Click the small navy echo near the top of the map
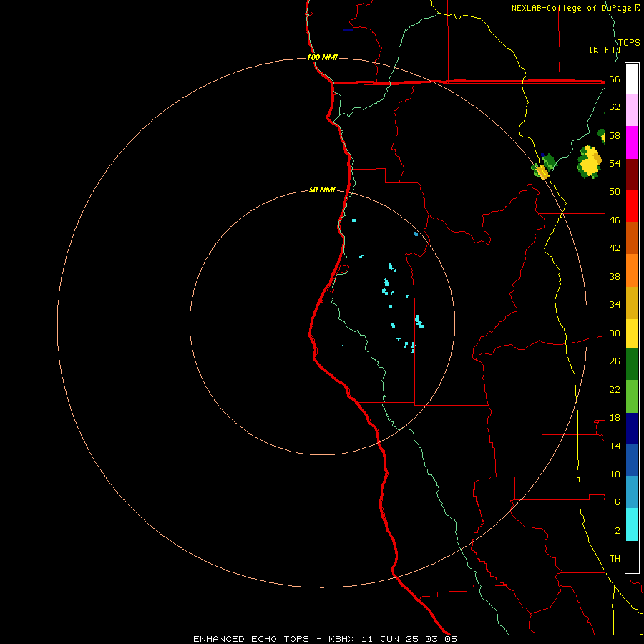 348,30
